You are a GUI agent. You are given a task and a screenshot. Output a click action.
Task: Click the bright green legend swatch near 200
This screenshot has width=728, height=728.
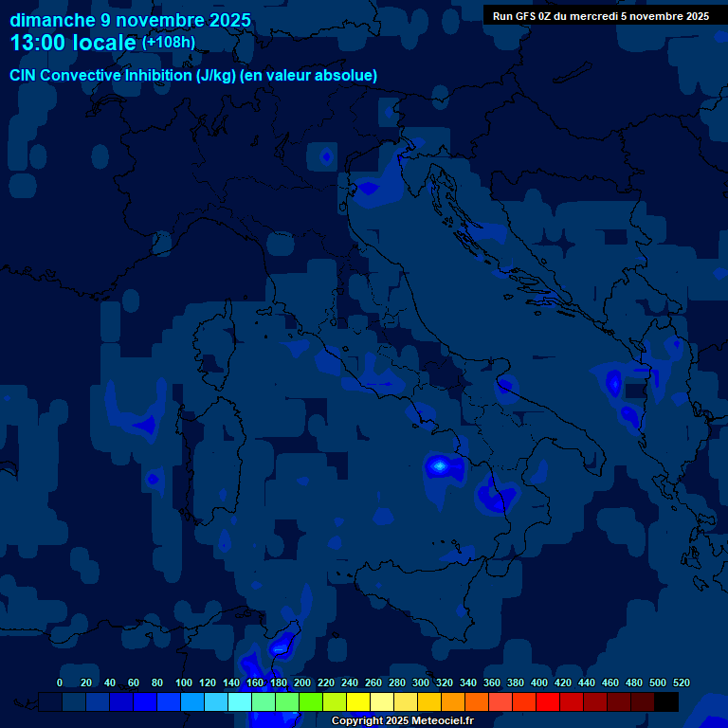coord(311,702)
